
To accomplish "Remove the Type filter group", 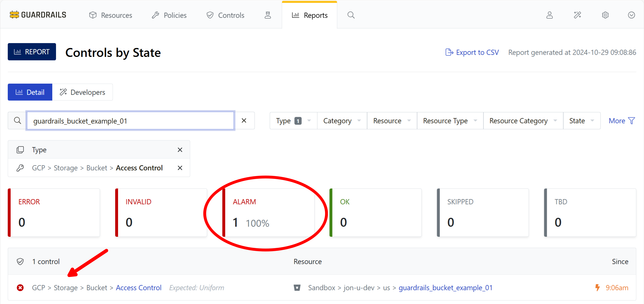I will pos(180,150).
